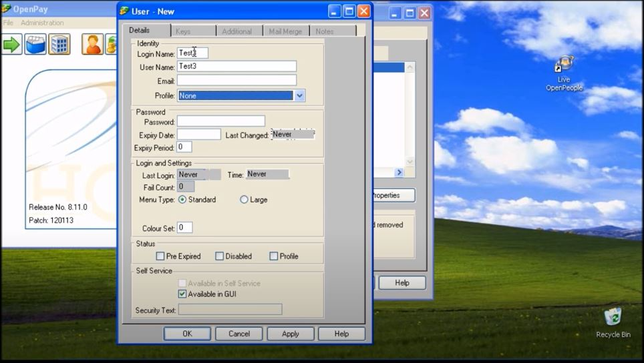Tick the Disabled status checkbox
This screenshot has height=363, width=644.
(219, 256)
